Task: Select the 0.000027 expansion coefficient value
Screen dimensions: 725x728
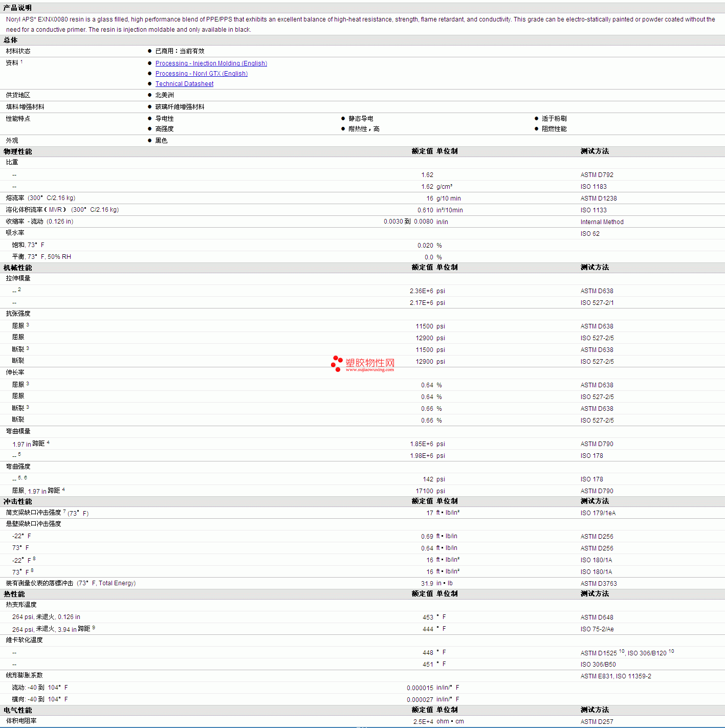Action: click(x=420, y=700)
